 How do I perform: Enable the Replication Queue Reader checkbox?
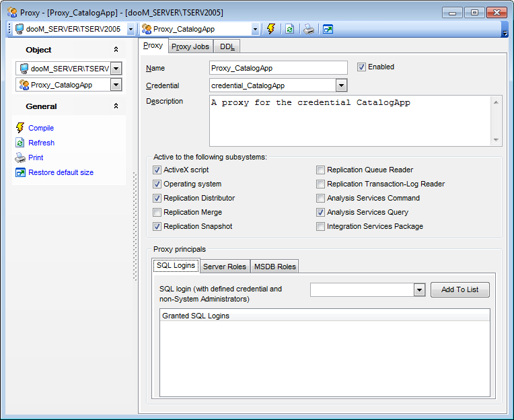[x=320, y=170]
